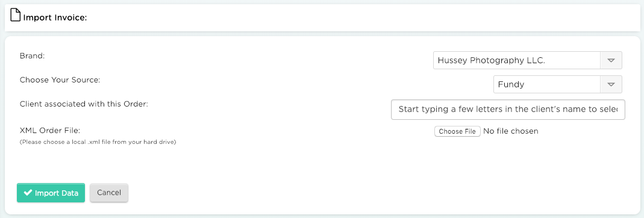
Task: Click the checkmark icon on Import Data
Action: tap(28, 193)
